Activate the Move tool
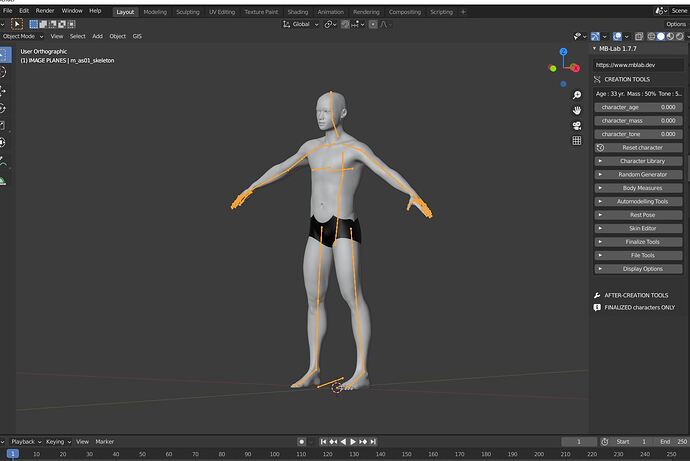Screen dimensions: 690x461 [4, 91]
